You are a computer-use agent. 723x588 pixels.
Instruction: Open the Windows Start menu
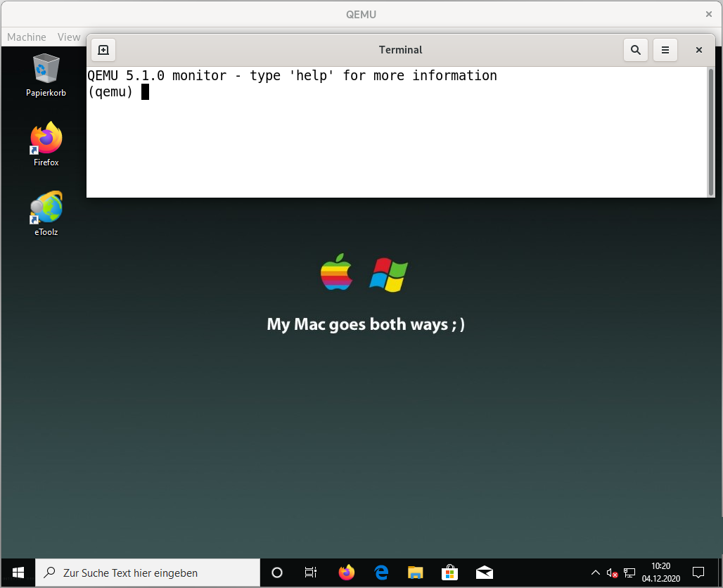(x=18, y=573)
